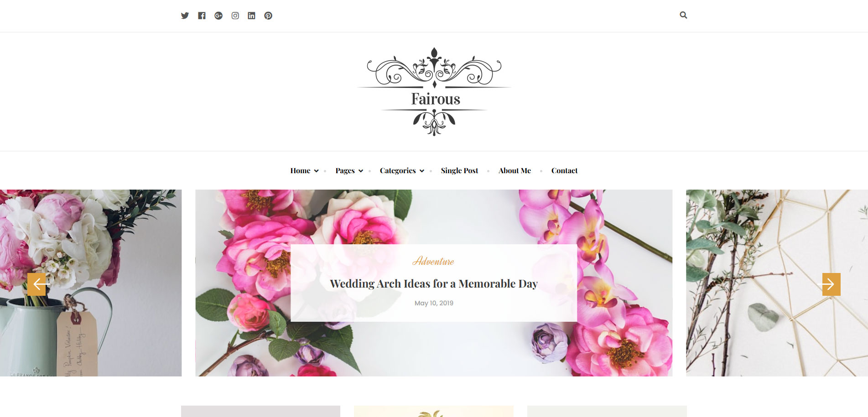Go to the Single Post page
Image resolution: width=868 pixels, height=417 pixels.
(x=459, y=170)
